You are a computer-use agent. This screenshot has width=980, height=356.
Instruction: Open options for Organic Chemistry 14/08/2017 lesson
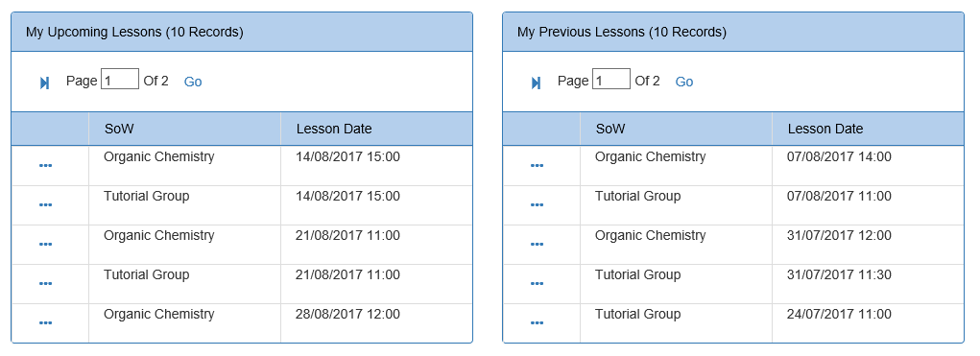[x=46, y=165]
